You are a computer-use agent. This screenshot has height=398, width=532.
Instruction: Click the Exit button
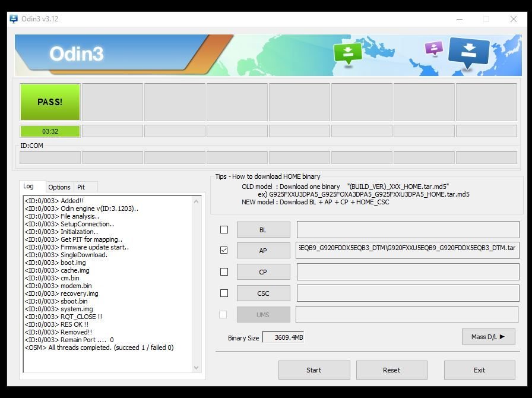[x=479, y=370]
